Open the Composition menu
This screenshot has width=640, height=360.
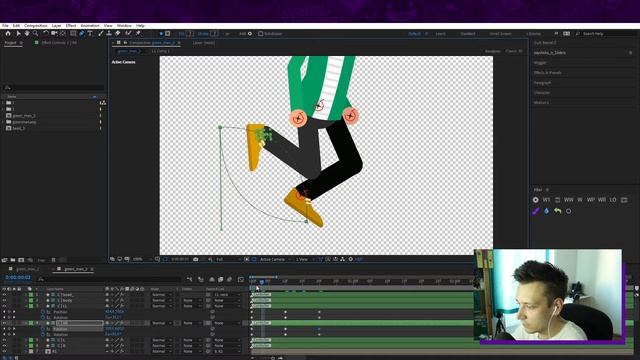tap(36, 26)
